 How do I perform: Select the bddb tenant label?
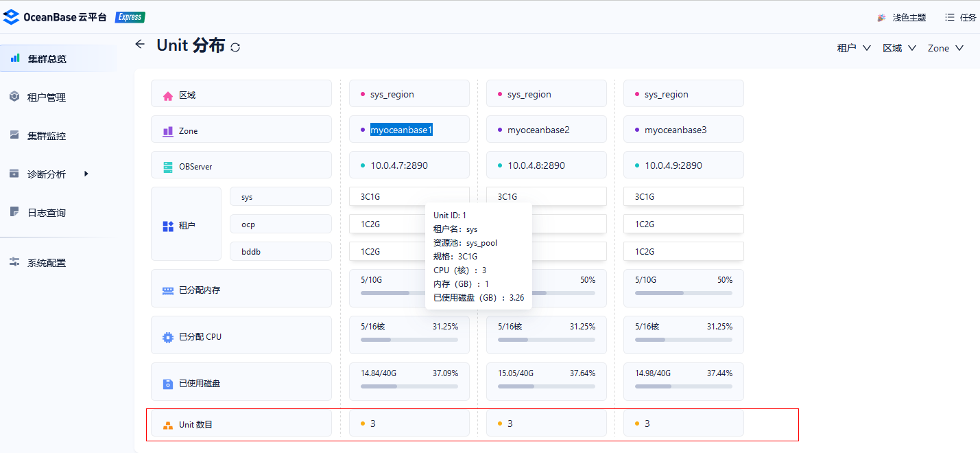tap(280, 252)
